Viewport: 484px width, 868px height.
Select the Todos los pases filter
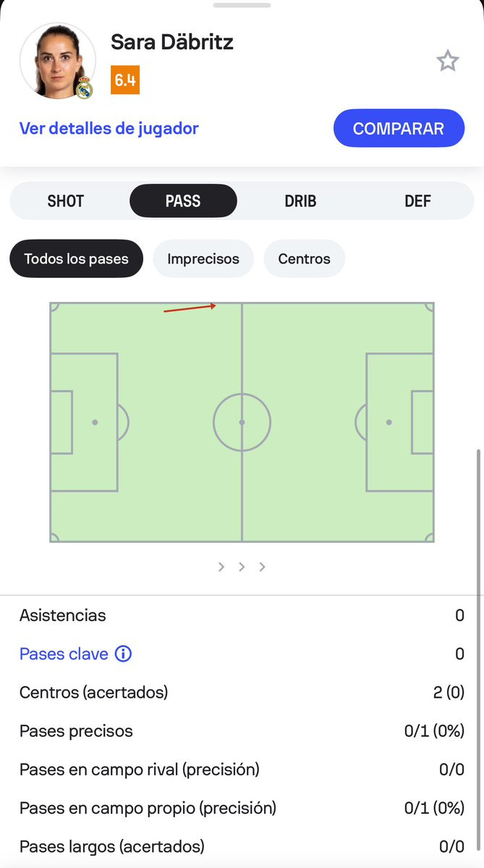76,258
